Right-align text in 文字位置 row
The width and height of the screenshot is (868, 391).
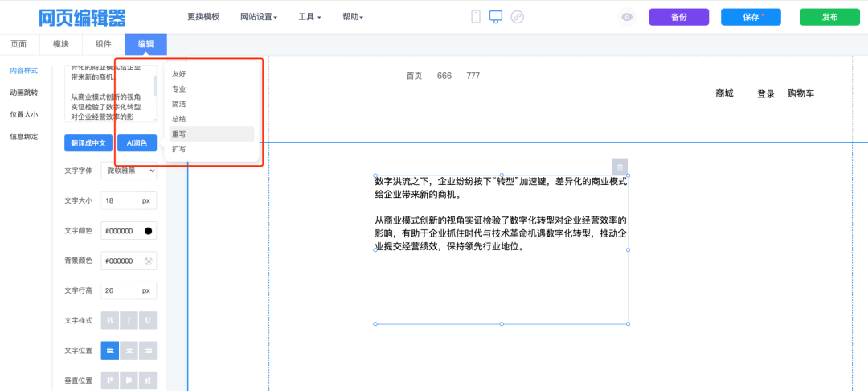coord(148,351)
